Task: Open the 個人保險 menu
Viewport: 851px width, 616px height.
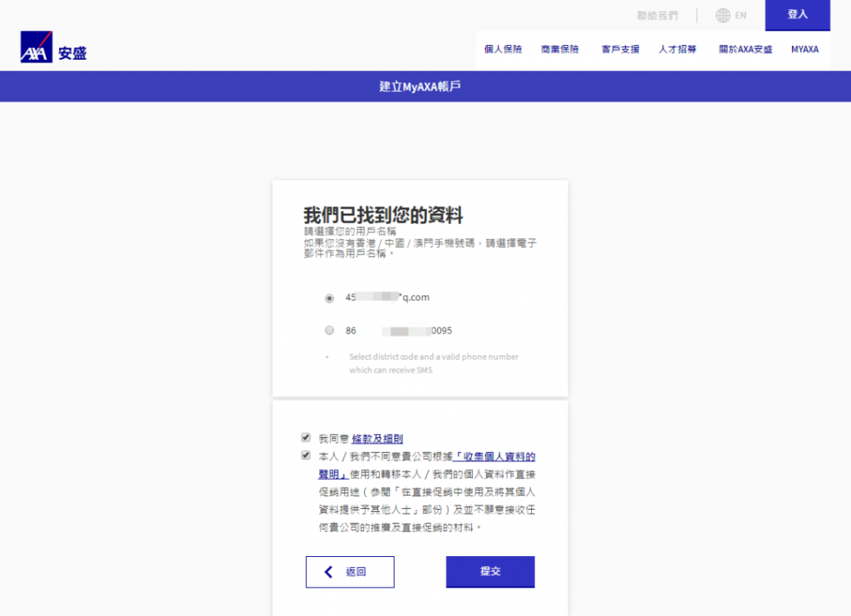Action: pos(503,49)
